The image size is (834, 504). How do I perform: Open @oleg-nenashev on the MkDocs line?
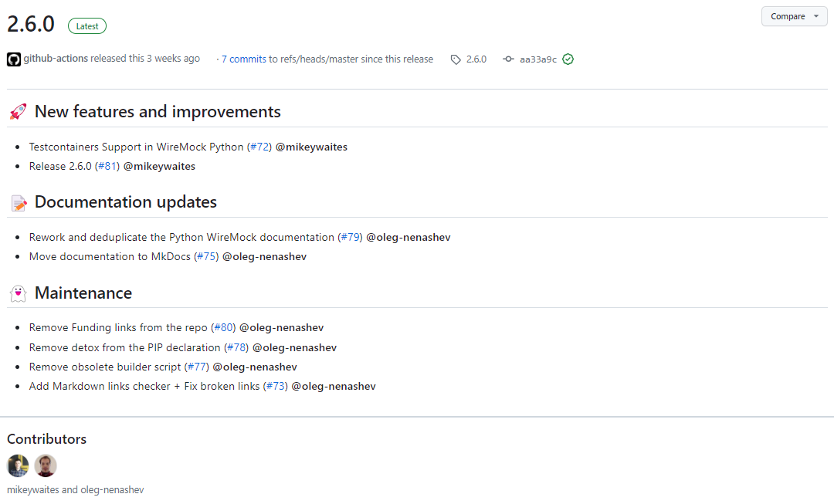pyautogui.click(x=264, y=256)
